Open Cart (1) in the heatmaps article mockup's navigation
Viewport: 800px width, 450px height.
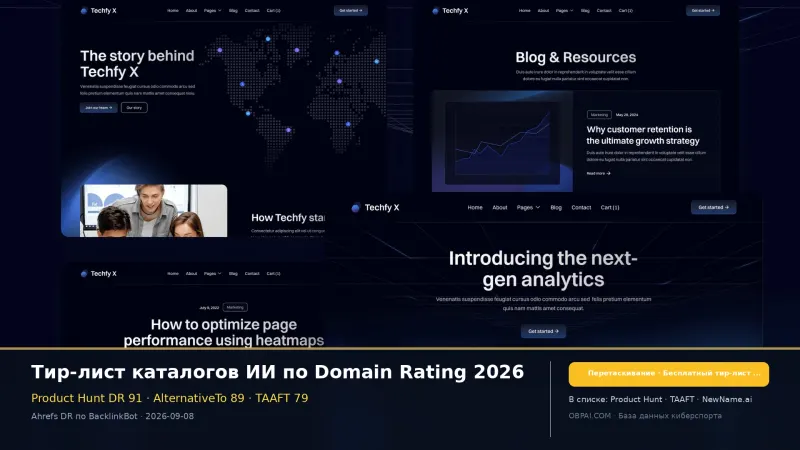point(273,273)
